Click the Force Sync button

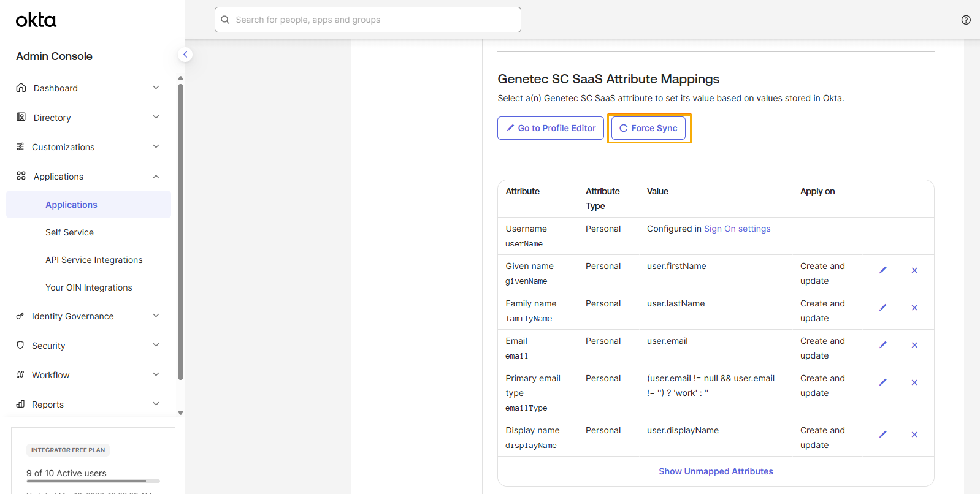[x=648, y=128]
